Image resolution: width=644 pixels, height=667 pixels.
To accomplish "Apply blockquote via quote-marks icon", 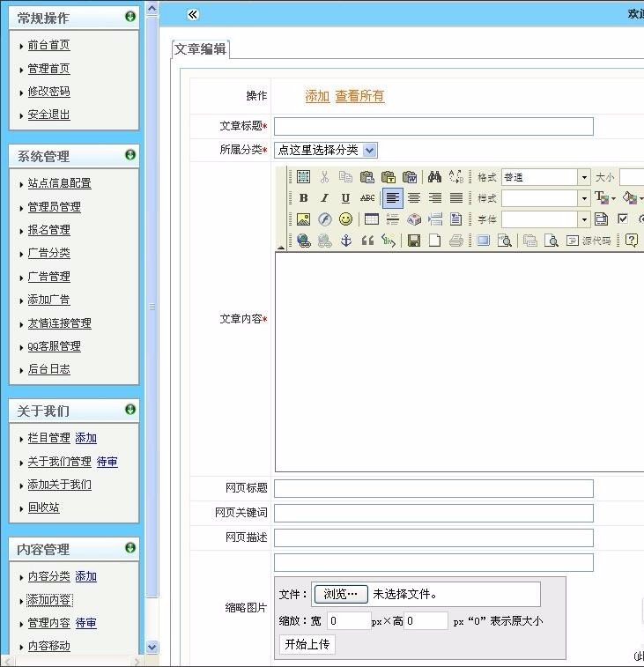I will (367, 241).
